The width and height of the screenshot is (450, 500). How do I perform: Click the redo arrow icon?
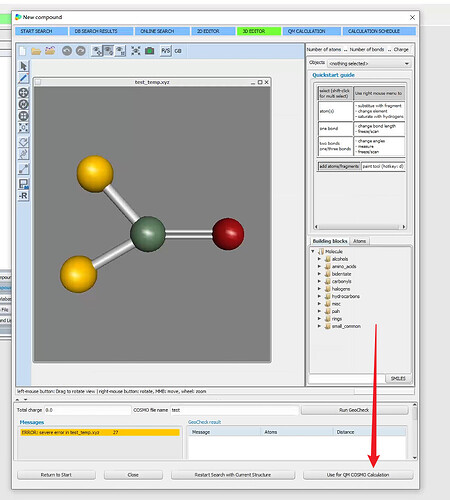click(81, 51)
